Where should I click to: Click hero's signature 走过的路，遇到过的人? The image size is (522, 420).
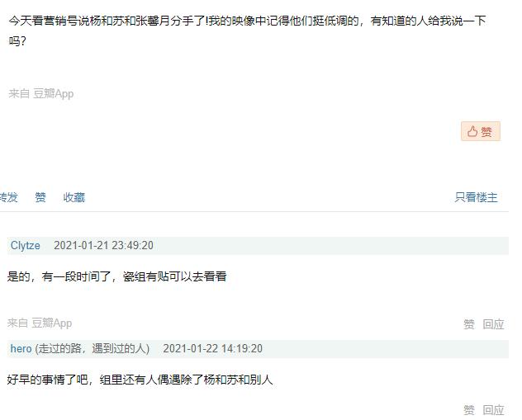[93, 348]
